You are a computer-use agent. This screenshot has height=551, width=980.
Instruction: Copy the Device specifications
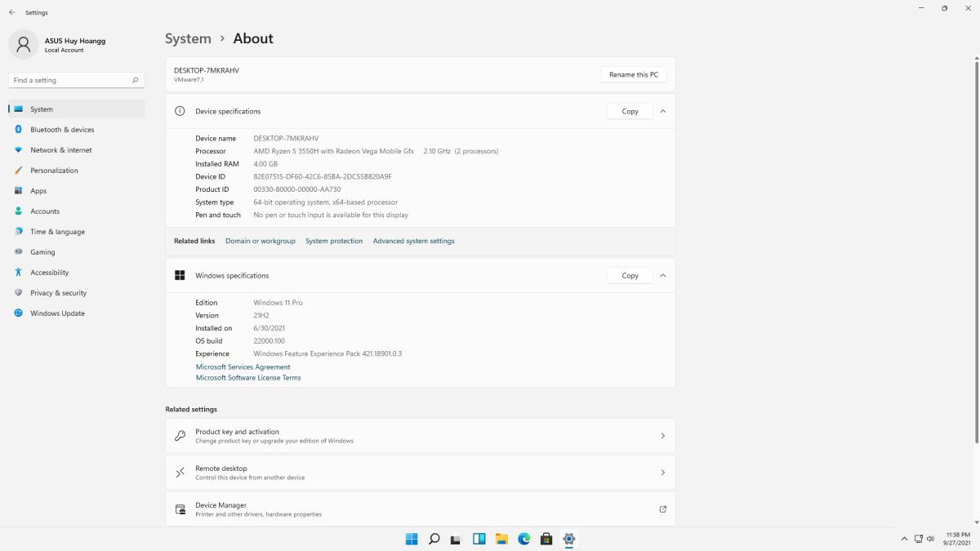tap(630, 111)
